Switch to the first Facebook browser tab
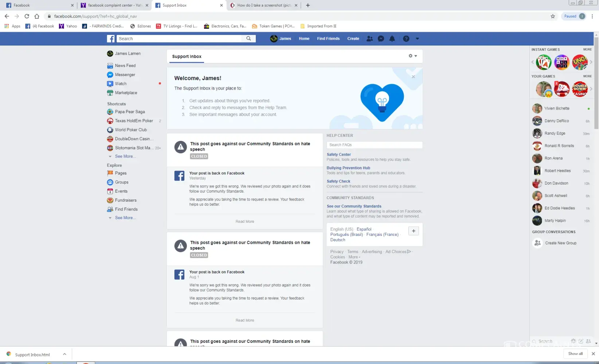Viewport: 599px width, 364px height. click(38, 5)
